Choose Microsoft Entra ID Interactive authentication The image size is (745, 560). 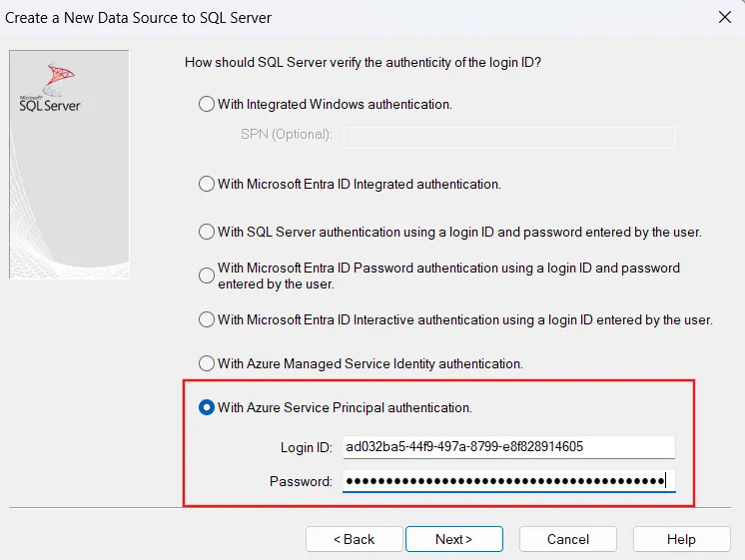coord(207,319)
